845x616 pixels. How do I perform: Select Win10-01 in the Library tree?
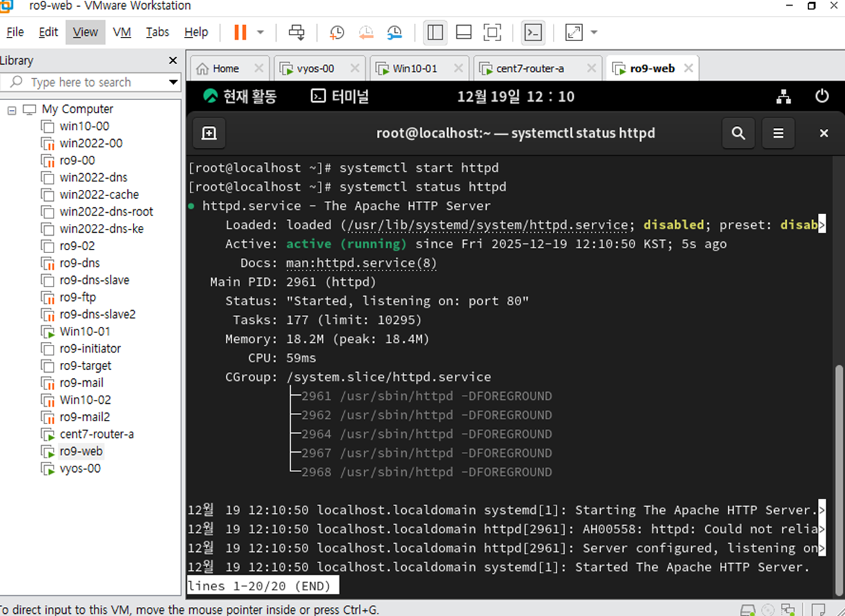pyautogui.click(x=85, y=332)
